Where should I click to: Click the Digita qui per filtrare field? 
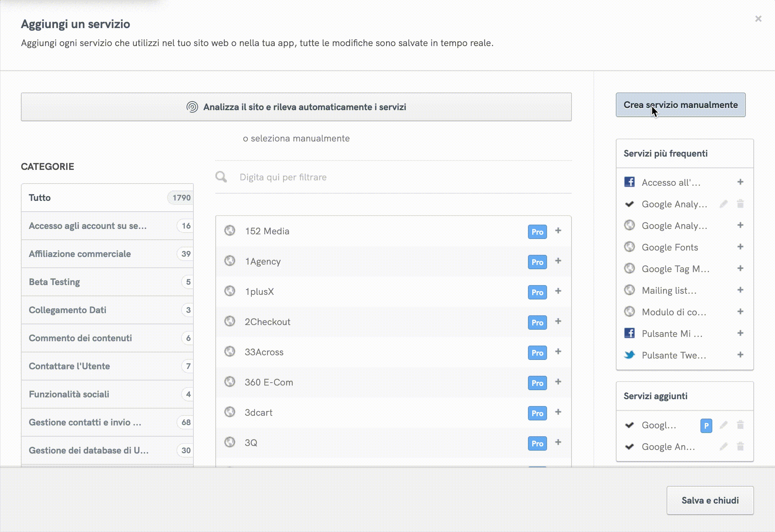click(324, 177)
